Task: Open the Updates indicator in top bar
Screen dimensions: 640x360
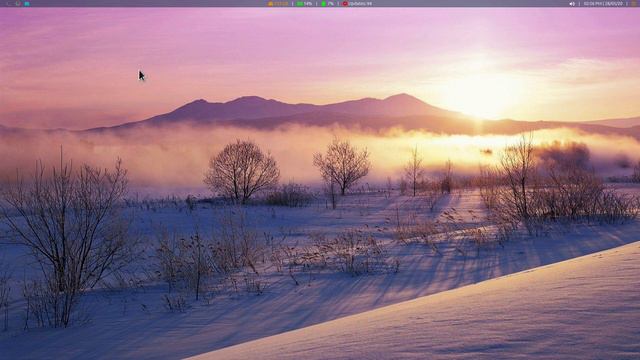Action: [x=357, y=4]
